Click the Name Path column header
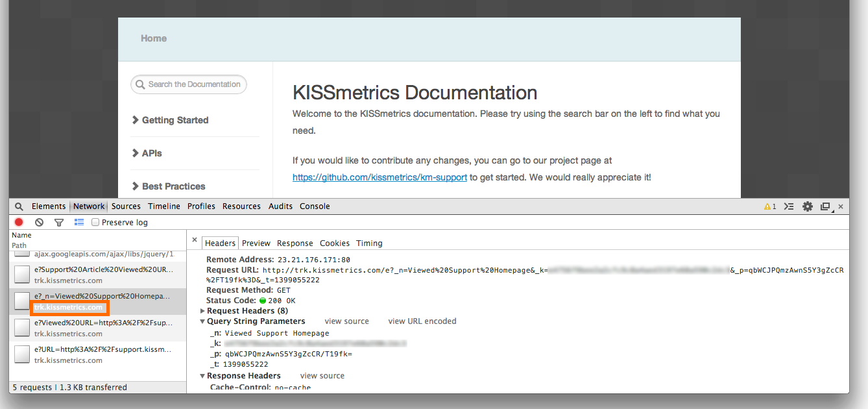The image size is (868, 409). pos(98,240)
